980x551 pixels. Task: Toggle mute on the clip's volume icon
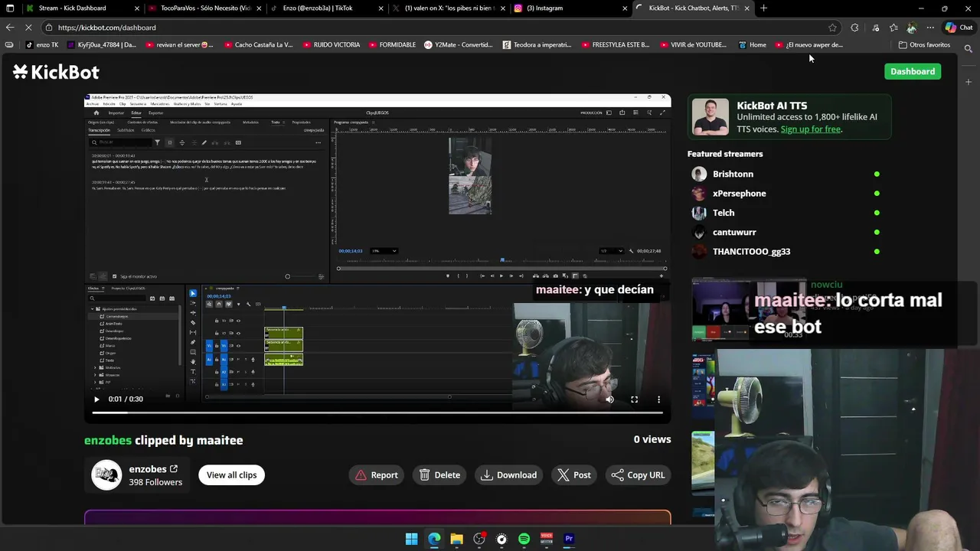[609, 399]
